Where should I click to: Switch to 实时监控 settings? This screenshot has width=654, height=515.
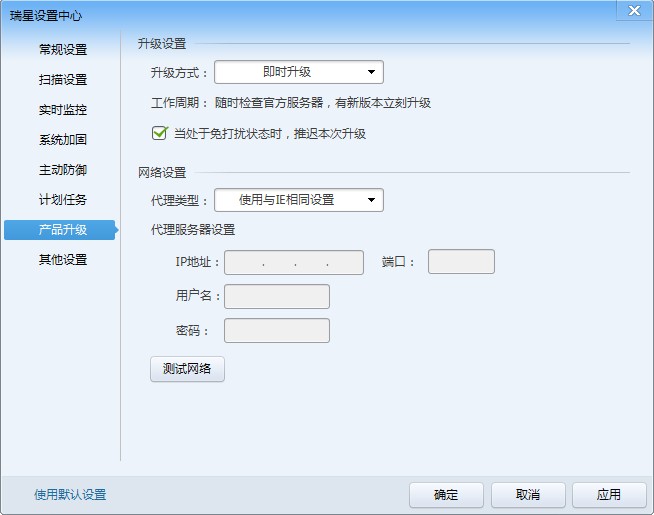pos(63,110)
